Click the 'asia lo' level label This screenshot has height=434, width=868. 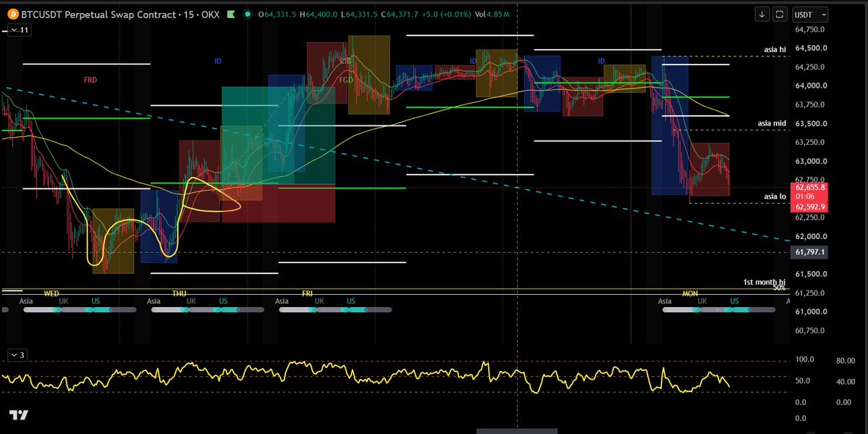pyautogui.click(x=775, y=196)
